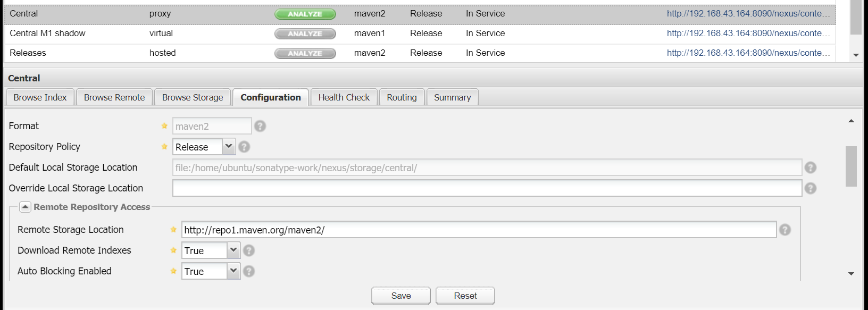
Task: Switch to the Routing tab
Action: (402, 97)
